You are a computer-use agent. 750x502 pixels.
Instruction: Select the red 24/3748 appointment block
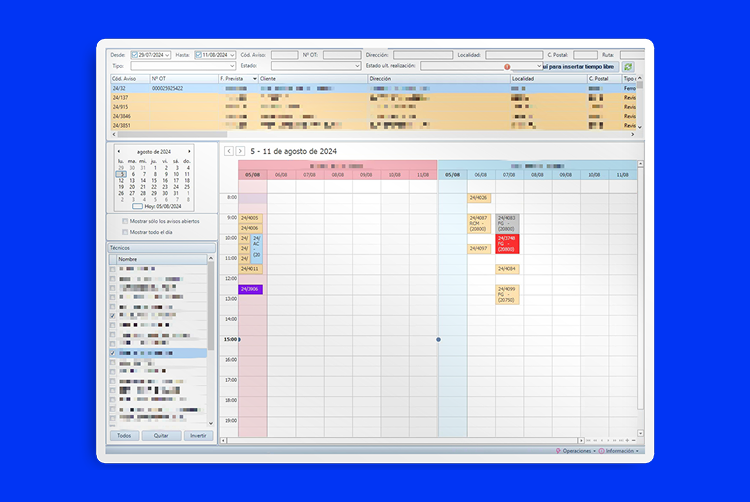point(508,244)
